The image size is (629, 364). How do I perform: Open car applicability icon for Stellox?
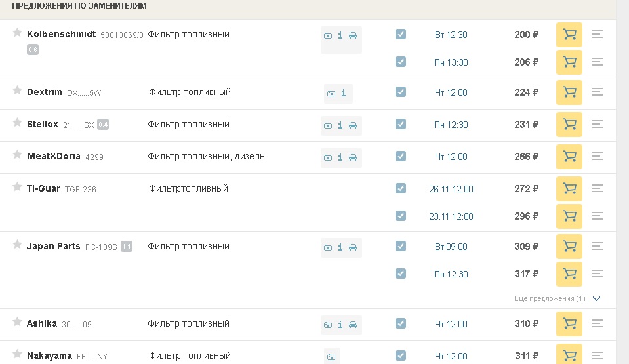(353, 125)
